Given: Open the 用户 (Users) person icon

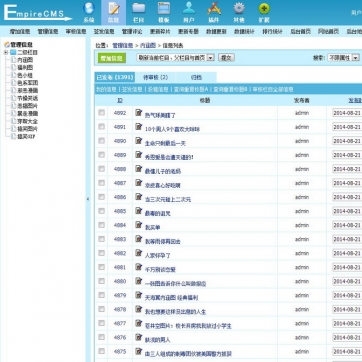Looking at the screenshot, I should coord(189,12).
